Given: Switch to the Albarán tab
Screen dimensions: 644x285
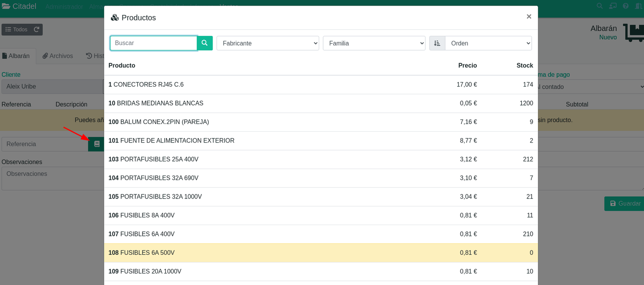Looking at the screenshot, I should (16, 56).
